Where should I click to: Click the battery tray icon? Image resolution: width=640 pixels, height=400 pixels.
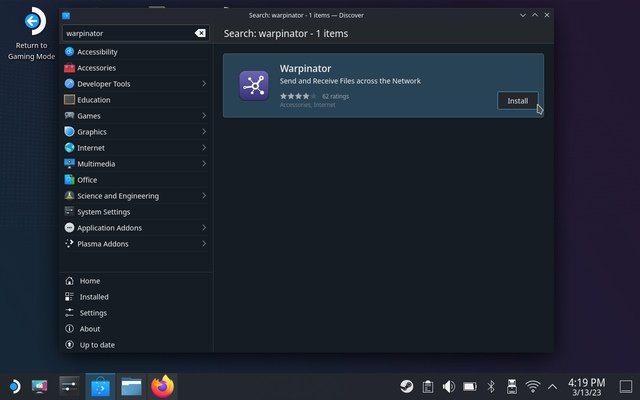click(x=470, y=386)
